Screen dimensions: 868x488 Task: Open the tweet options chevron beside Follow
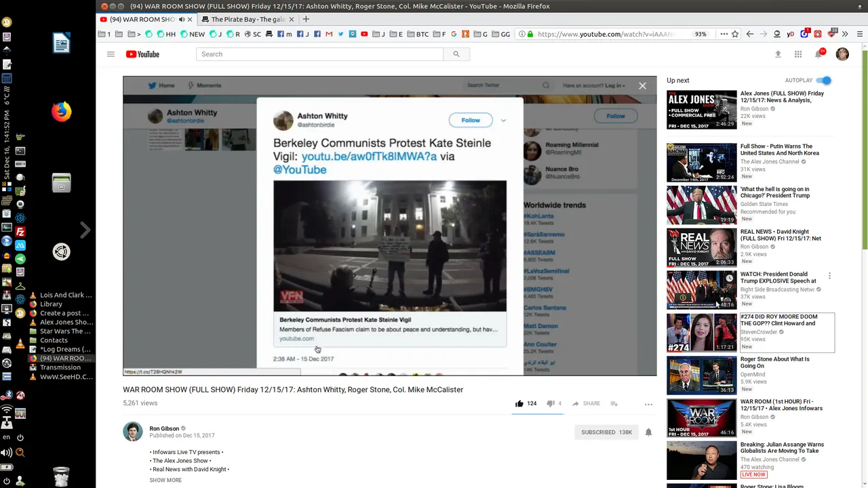[x=503, y=120]
